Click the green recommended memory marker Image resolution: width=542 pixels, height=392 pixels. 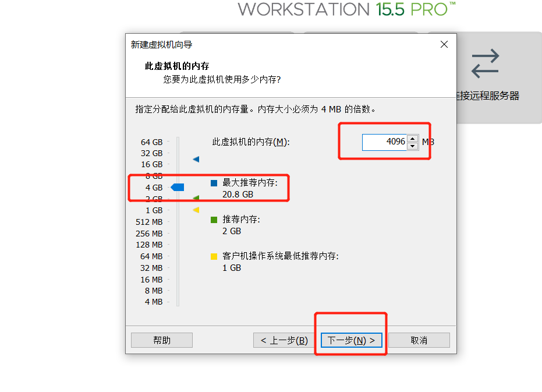(x=196, y=198)
